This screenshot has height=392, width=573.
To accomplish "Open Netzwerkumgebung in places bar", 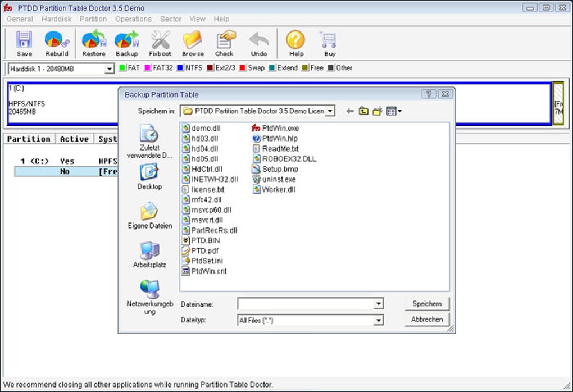I will (x=149, y=297).
